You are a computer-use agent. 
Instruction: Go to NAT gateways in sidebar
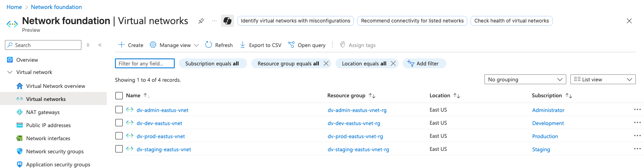click(x=43, y=112)
